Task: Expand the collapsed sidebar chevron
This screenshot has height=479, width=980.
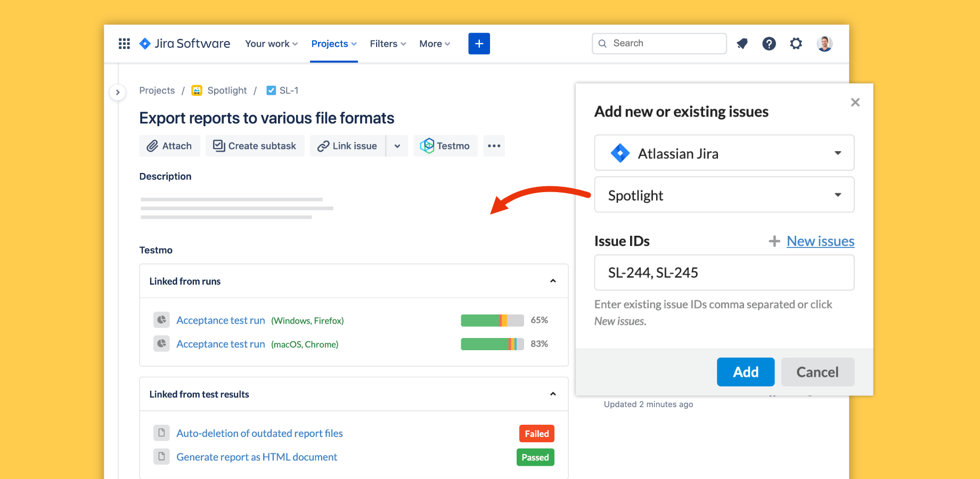Action: pos(118,92)
